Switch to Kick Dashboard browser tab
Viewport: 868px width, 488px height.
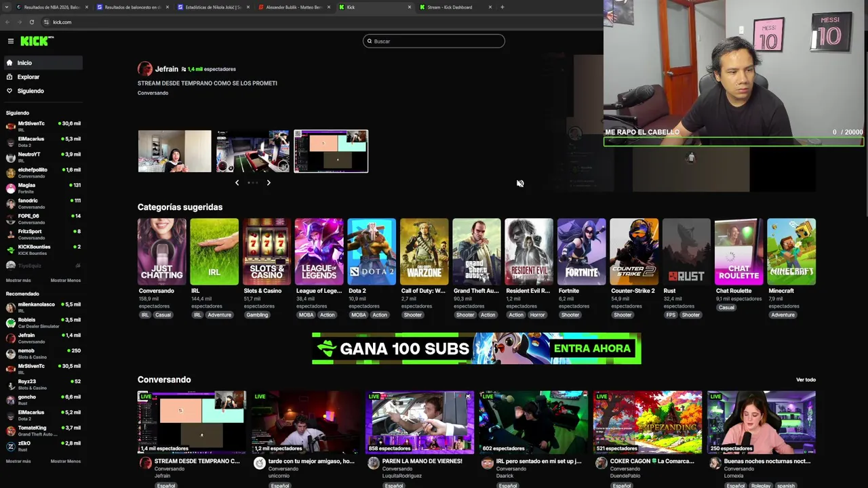pos(455,7)
